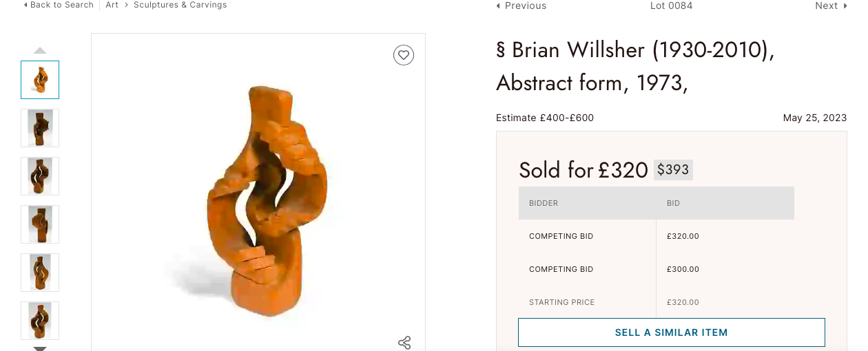The image size is (868, 351).
Task: Click the Brian Willsher lot title
Action: pos(635,66)
